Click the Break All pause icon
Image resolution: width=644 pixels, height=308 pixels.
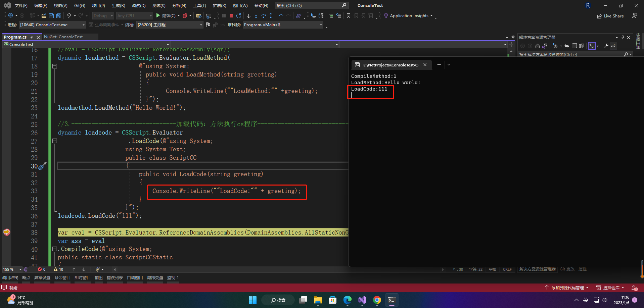coord(224,16)
